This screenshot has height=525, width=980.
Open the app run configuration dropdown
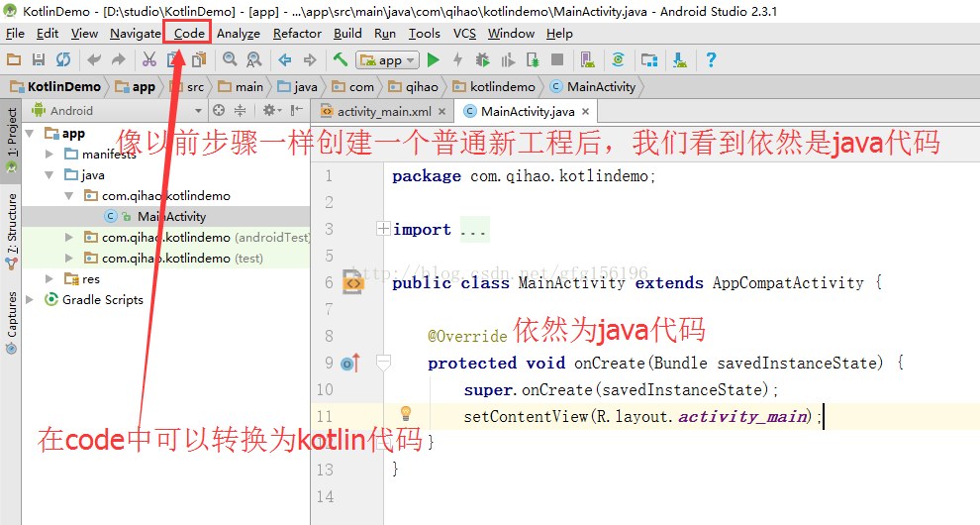coord(387,60)
